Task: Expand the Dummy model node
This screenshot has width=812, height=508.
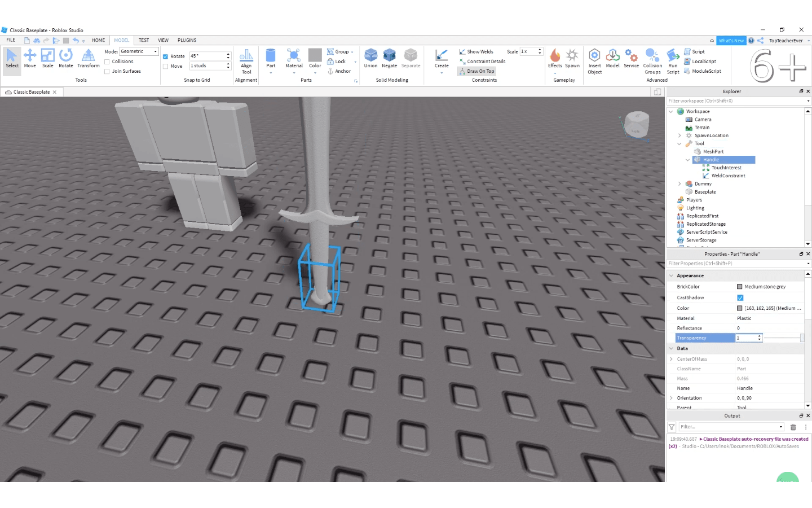Action: [x=679, y=183]
